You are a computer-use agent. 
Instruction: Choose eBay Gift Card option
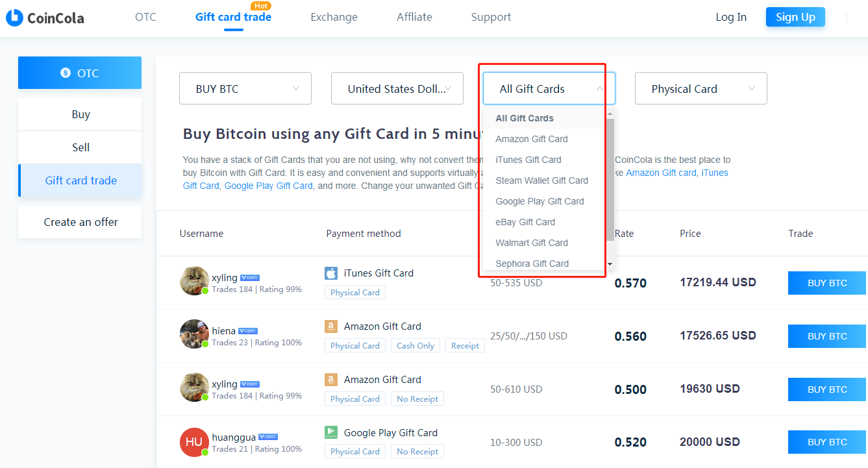[x=525, y=222]
